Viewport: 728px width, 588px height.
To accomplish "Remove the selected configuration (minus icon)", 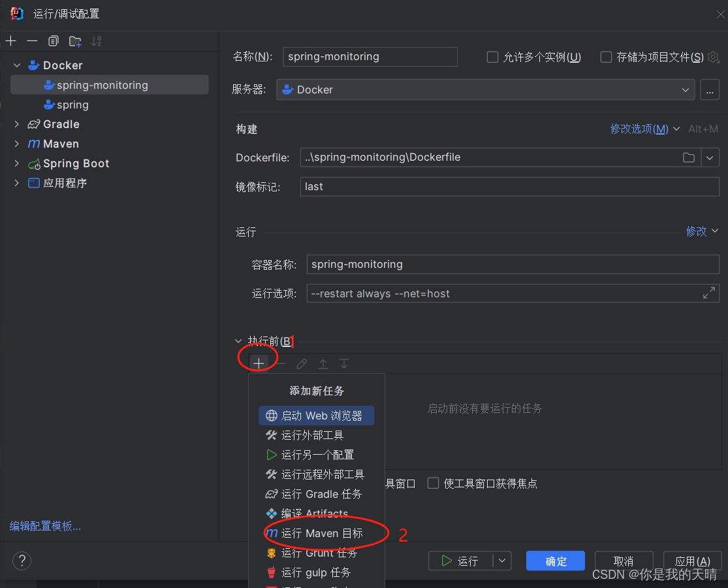I will [x=32, y=41].
